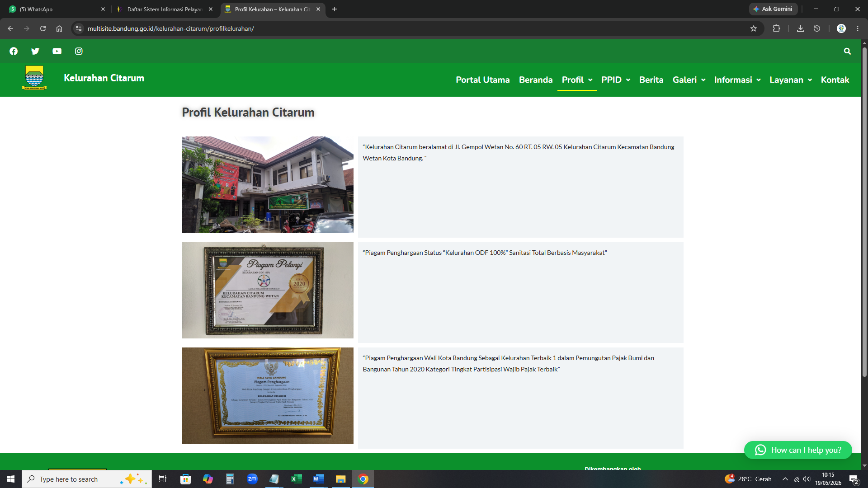Expand the PPID menu dropdown arrow

(628, 80)
